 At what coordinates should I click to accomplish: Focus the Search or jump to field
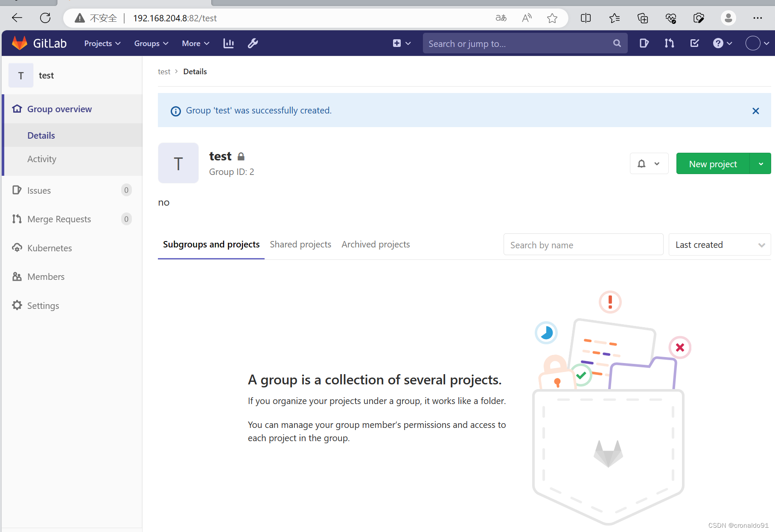pos(525,44)
